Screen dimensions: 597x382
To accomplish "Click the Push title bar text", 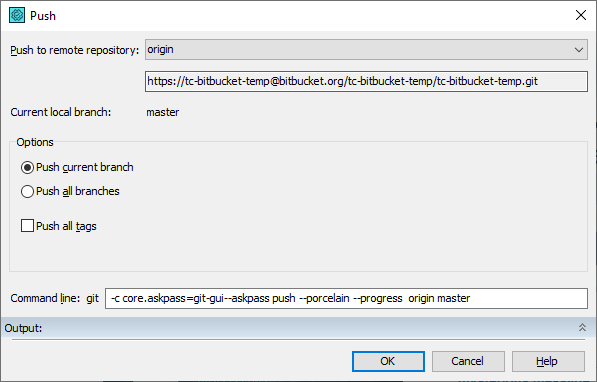I will [x=43, y=16].
